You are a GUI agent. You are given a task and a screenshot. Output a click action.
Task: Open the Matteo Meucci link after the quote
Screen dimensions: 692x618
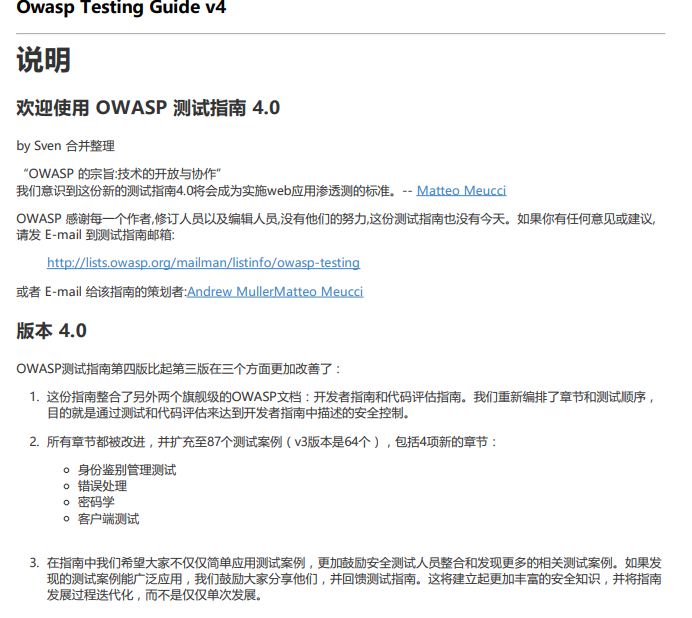461,191
